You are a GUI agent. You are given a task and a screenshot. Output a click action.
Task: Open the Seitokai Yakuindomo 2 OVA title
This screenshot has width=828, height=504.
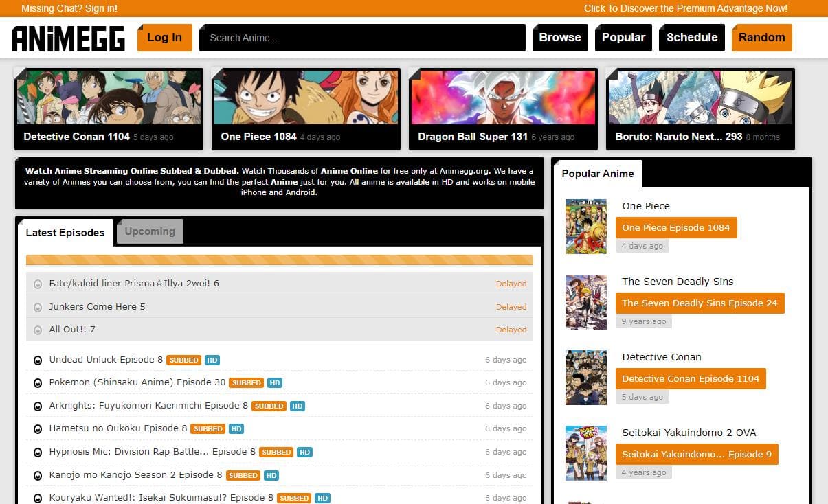[x=689, y=433]
